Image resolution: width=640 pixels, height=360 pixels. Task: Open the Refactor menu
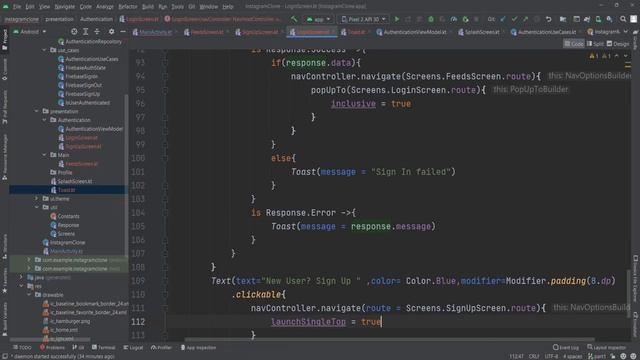(128, 7)
